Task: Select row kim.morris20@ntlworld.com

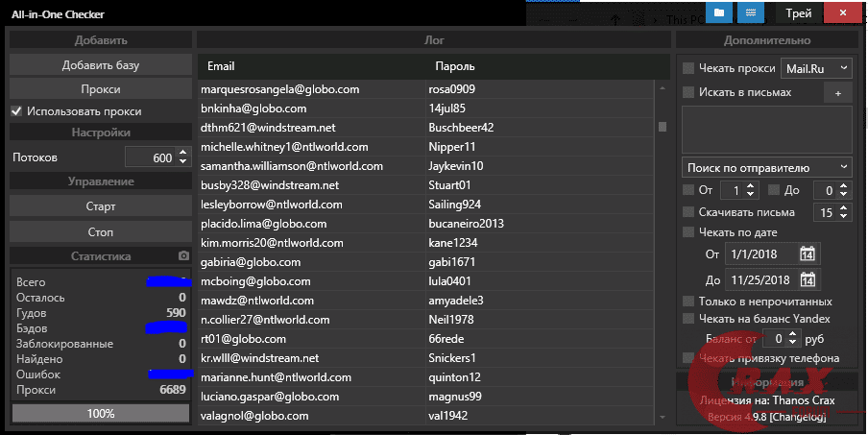Action: click(x=425, y=242)
